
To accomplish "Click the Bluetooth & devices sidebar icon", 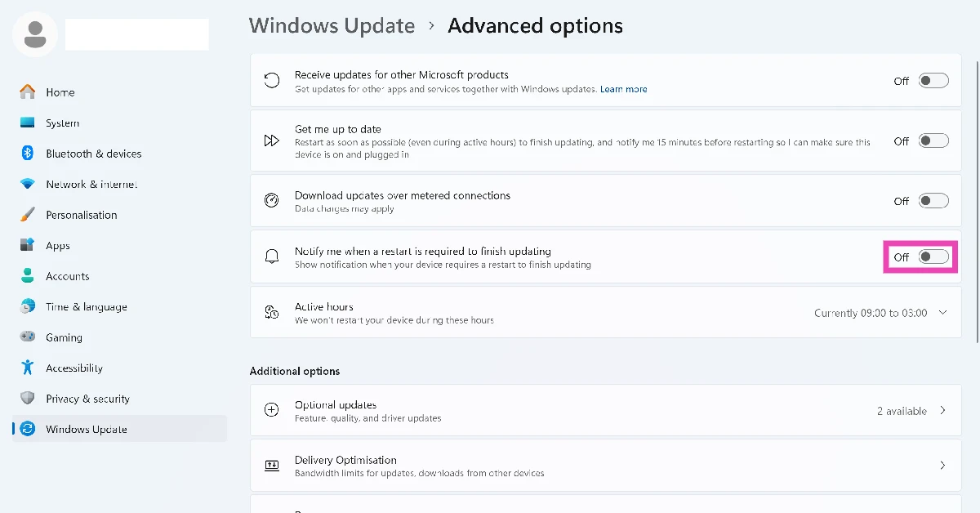I will point(27,154).
